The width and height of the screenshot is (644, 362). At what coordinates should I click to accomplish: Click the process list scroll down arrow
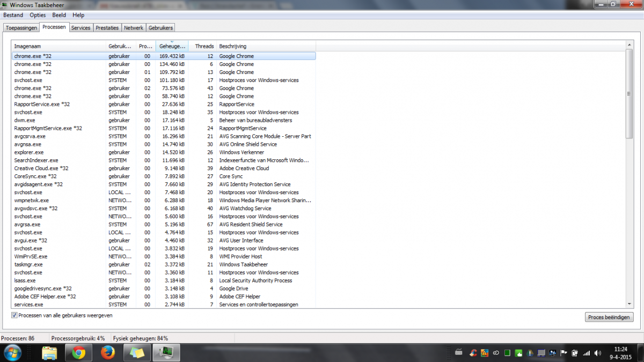click(x=630, y=303)
